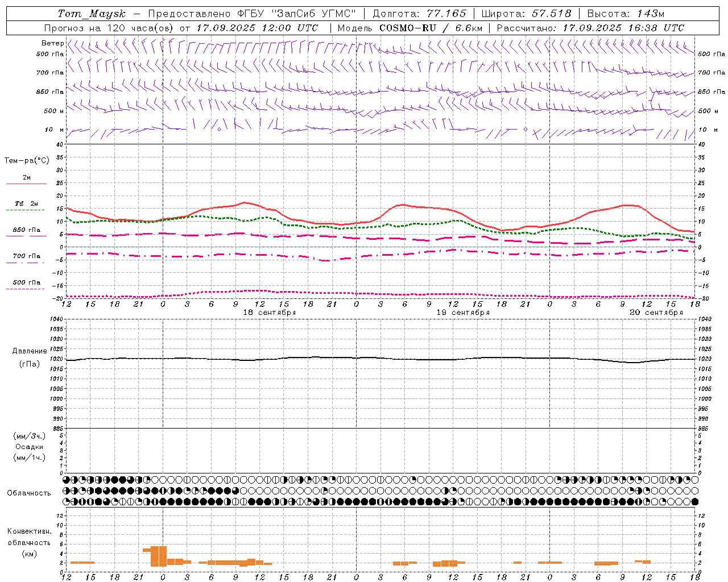Click the 'Широта: 57.518' value
The width and height of the screenshot is (728, 582).
pyautogui.click(x=526, y=14)
